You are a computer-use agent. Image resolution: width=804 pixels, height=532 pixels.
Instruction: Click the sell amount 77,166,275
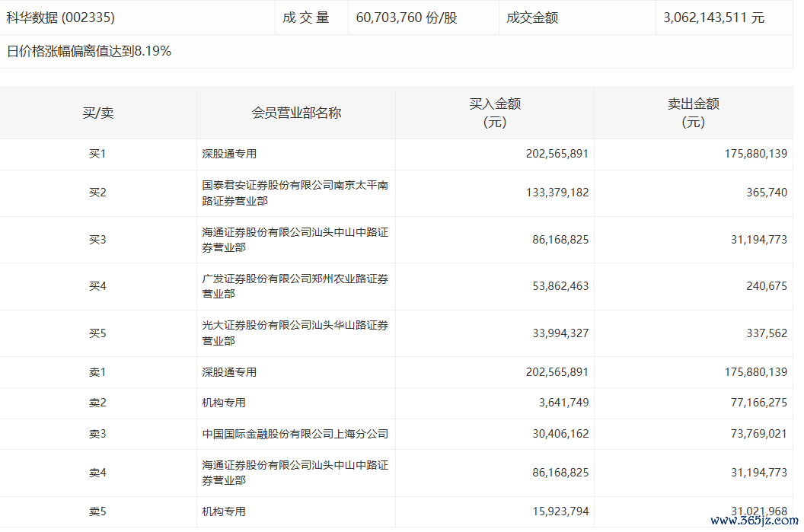point(759,403)
